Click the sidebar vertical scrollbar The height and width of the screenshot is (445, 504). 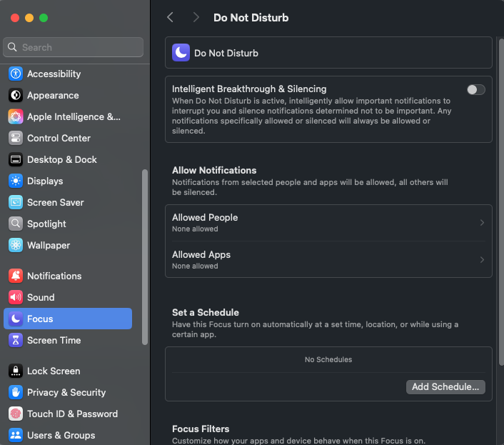[x=145, y=257]
